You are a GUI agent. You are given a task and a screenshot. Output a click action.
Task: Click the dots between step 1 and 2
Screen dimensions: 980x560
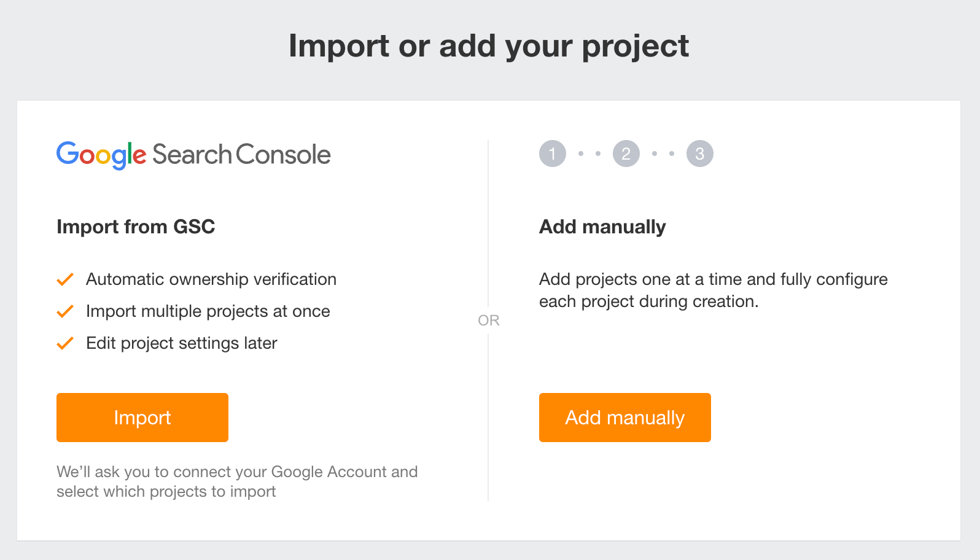coord(589,154)
